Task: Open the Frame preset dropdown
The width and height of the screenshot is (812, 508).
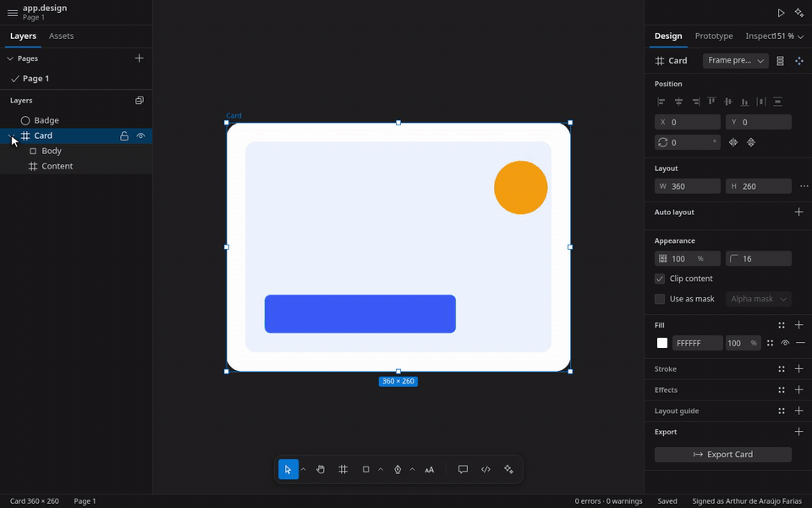Action: (x=735, y=61)
